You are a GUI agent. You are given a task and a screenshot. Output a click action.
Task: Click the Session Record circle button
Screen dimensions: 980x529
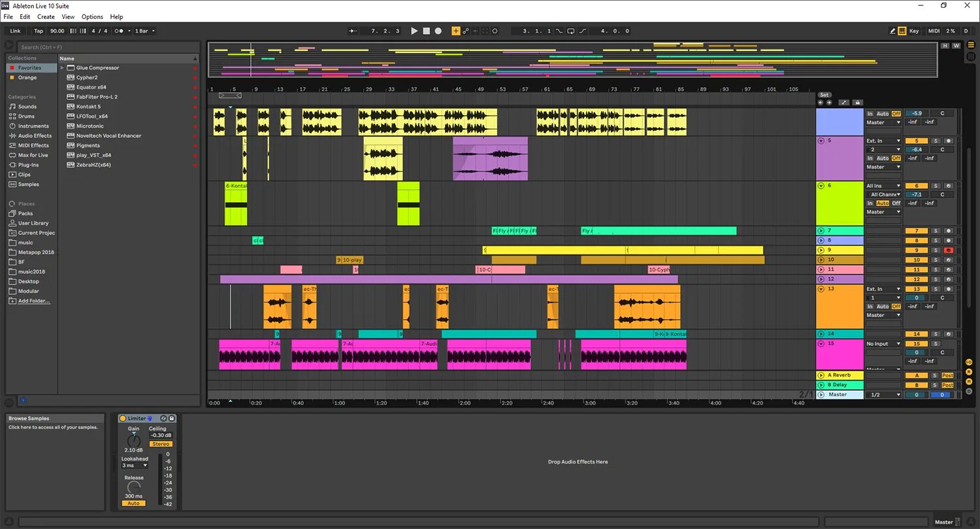click(495, 31)
